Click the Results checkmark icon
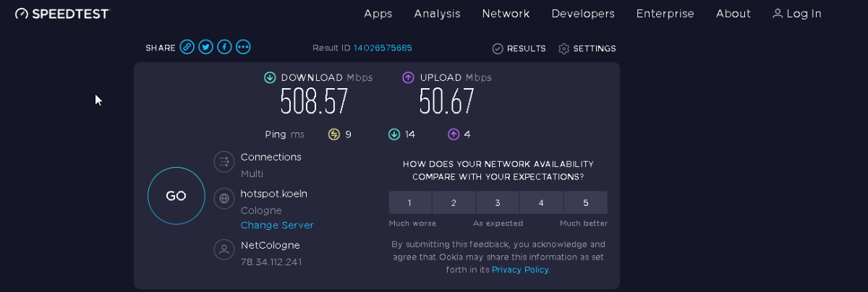 498,48
